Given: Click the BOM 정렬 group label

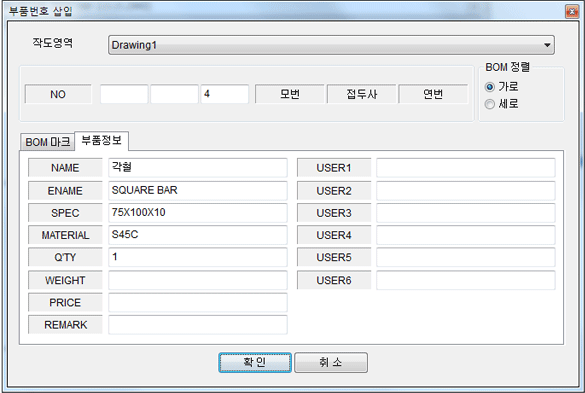Looking at the screenshot, I should [507, 67].
